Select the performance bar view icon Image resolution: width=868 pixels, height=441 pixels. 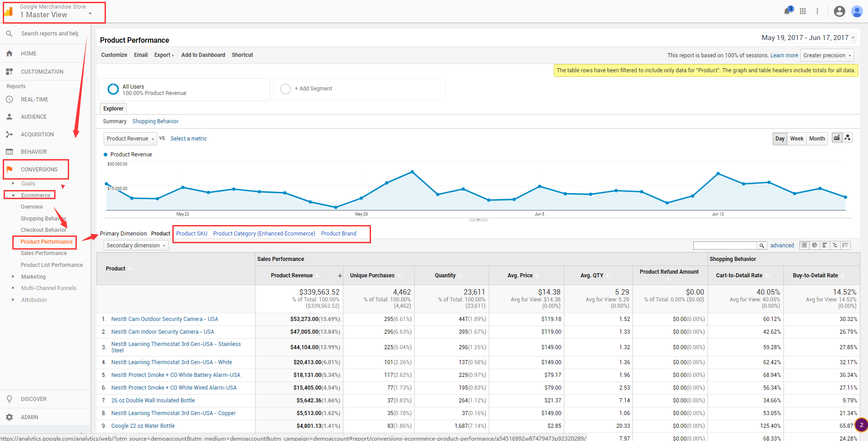click(824, 246)
